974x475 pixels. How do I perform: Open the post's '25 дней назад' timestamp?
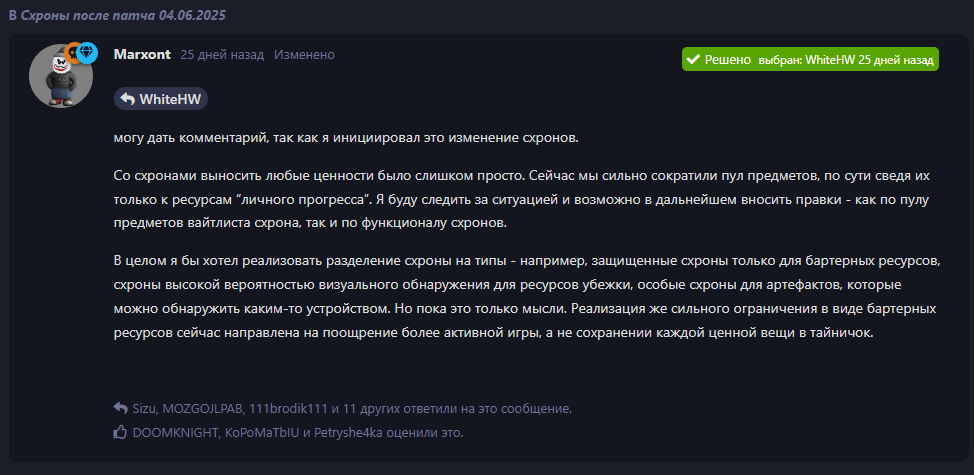[222, 55]
